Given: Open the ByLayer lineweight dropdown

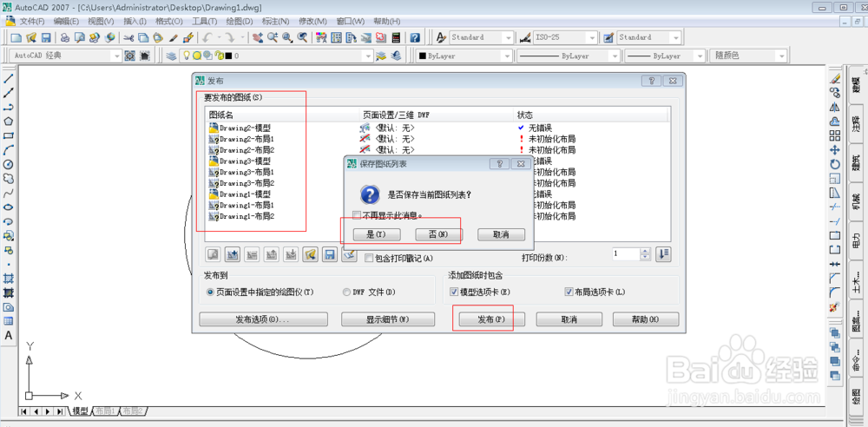Looking at the screenshot, I should pyautogui.click(x=699, y=56).
